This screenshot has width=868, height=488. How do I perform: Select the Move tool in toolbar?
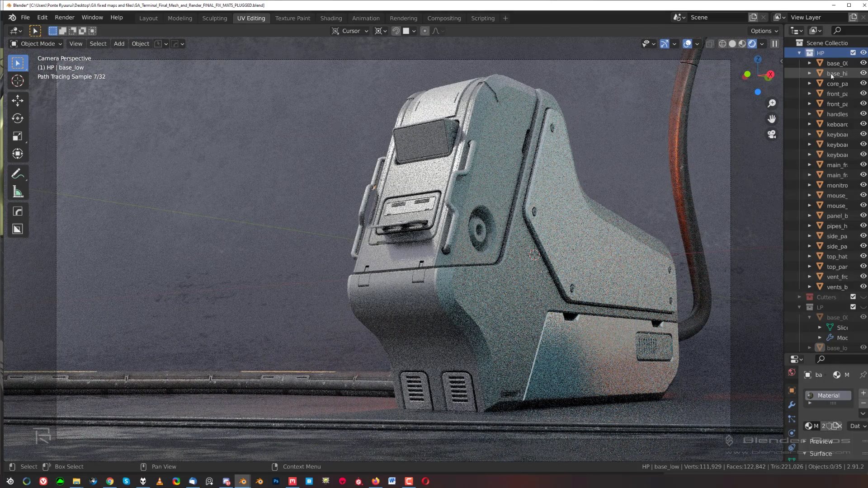(x=18, y=100)
